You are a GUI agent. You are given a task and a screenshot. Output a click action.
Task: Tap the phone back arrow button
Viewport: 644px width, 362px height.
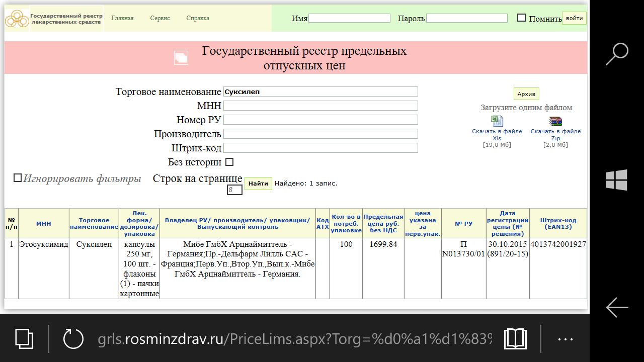pos(617,307)
